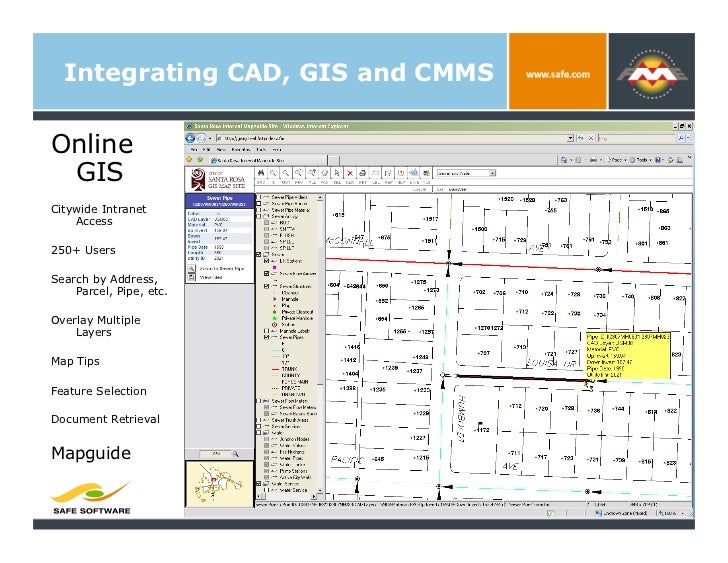Open the Favorites star icon
The image size is (728, 563).
pos(189,160)
